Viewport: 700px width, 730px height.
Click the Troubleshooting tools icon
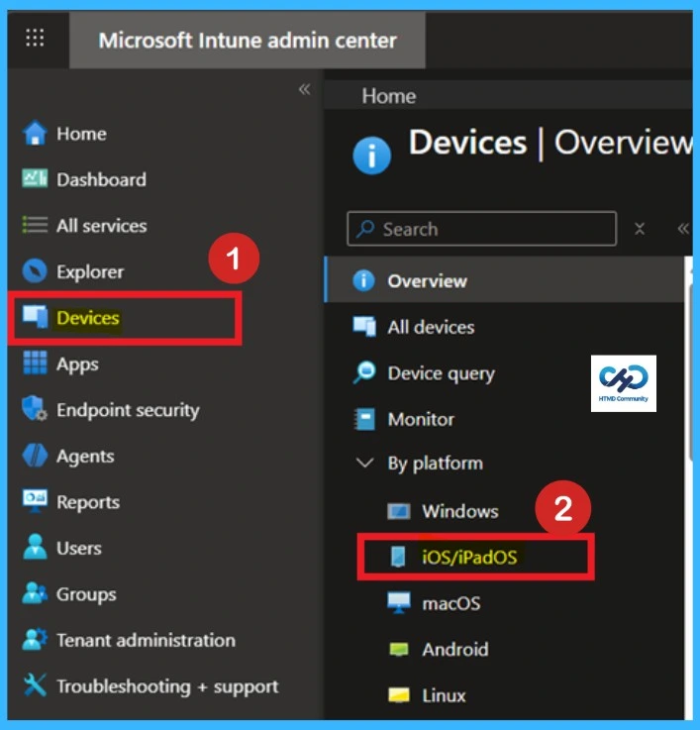35,684
